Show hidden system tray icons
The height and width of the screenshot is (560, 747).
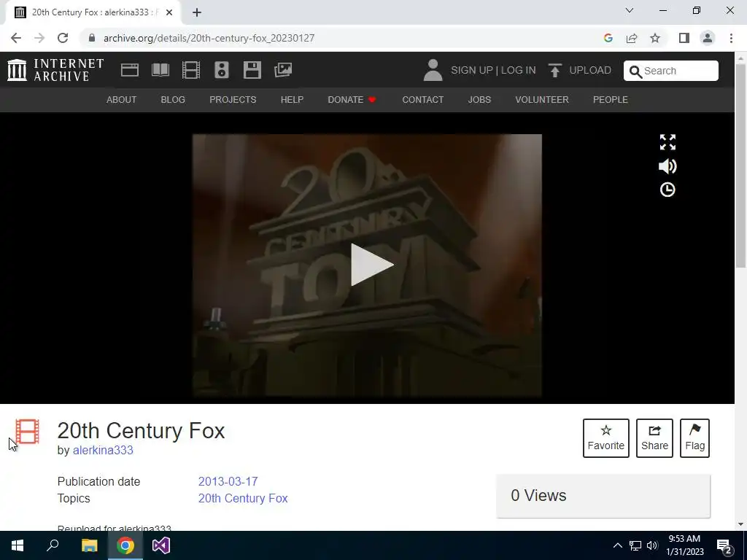coord(617,545)
